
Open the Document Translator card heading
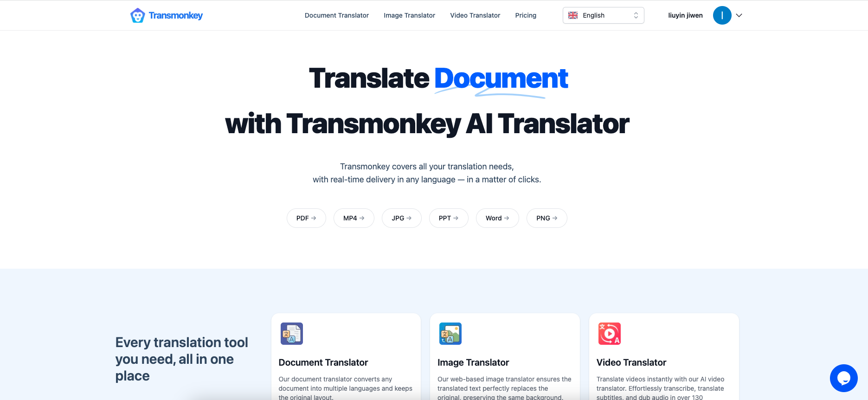323,362
